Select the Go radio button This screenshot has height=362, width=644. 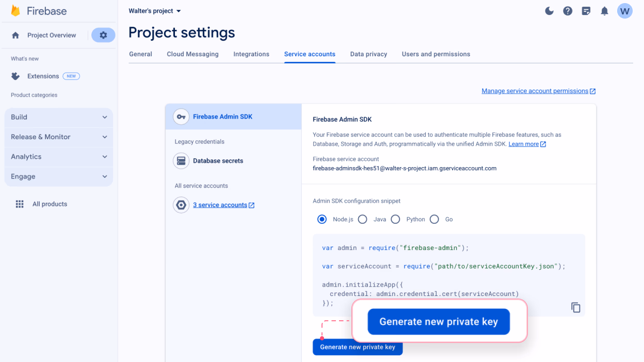434,219
